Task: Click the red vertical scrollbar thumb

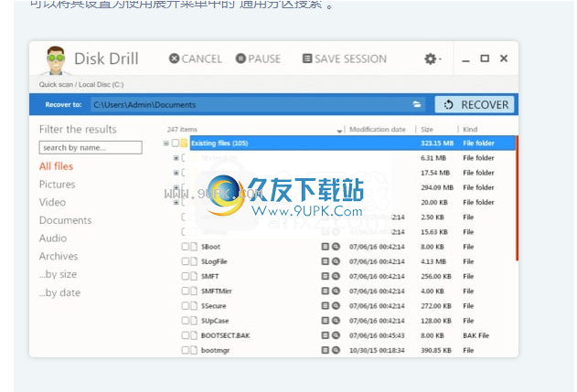Action: click(x=517, y=198)
